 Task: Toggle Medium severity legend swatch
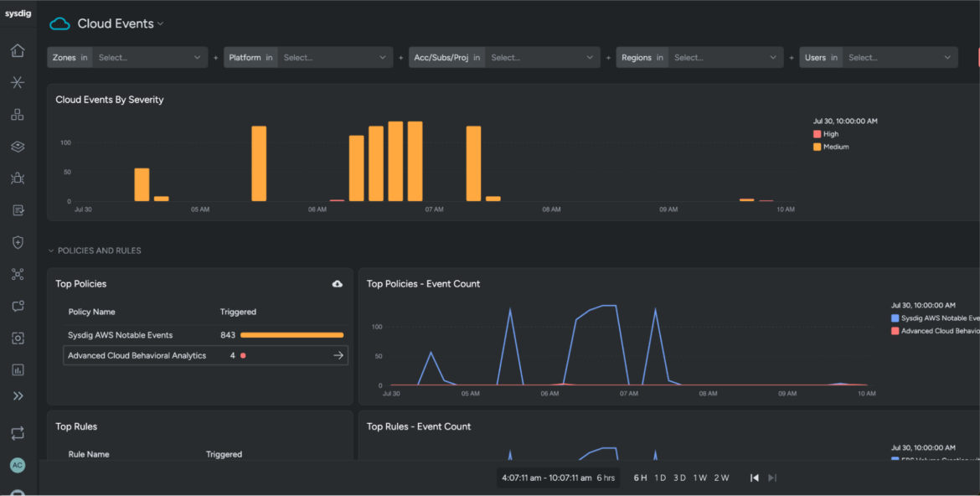tap(817, 147)
